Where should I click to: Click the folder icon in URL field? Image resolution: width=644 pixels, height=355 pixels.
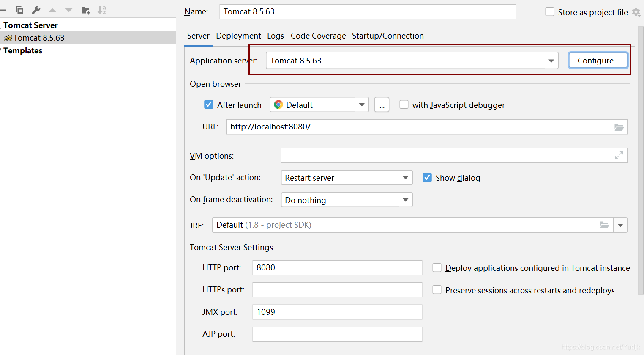click(619, 127)
